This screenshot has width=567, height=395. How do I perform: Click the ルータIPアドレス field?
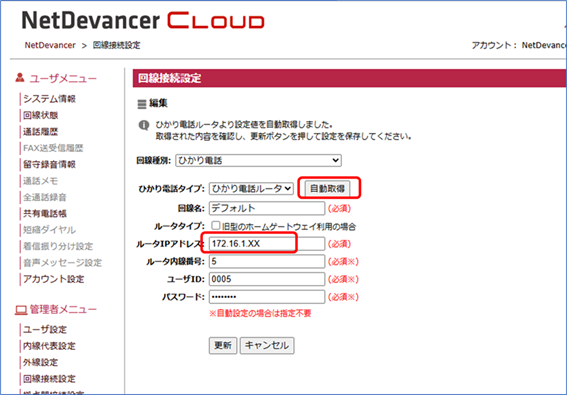267,243
